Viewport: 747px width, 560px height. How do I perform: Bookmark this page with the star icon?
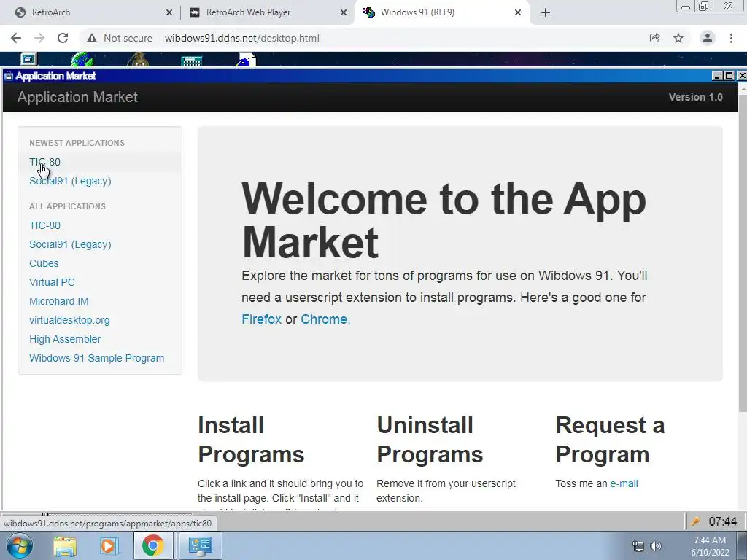tap(678, 38)
